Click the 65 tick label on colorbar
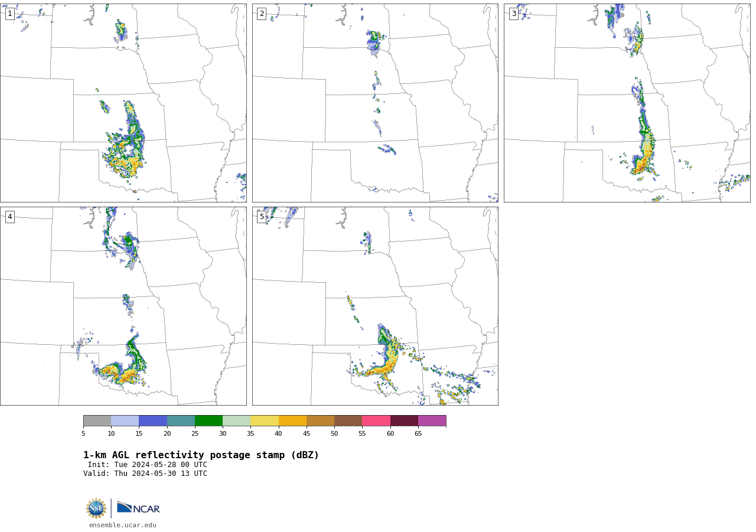Viewport: 756px width, 532px height. 418,434
